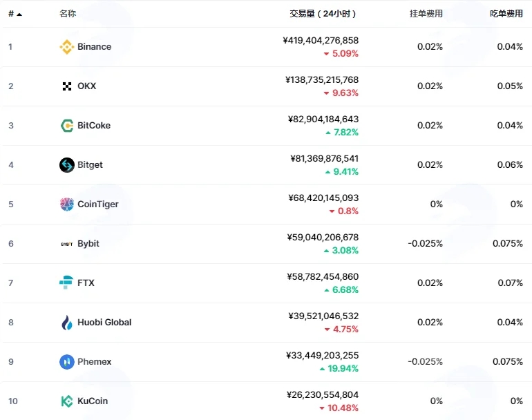Click the CoinTiger logo icon
This screenshot has width=532, height=420.
coord(67,204)
